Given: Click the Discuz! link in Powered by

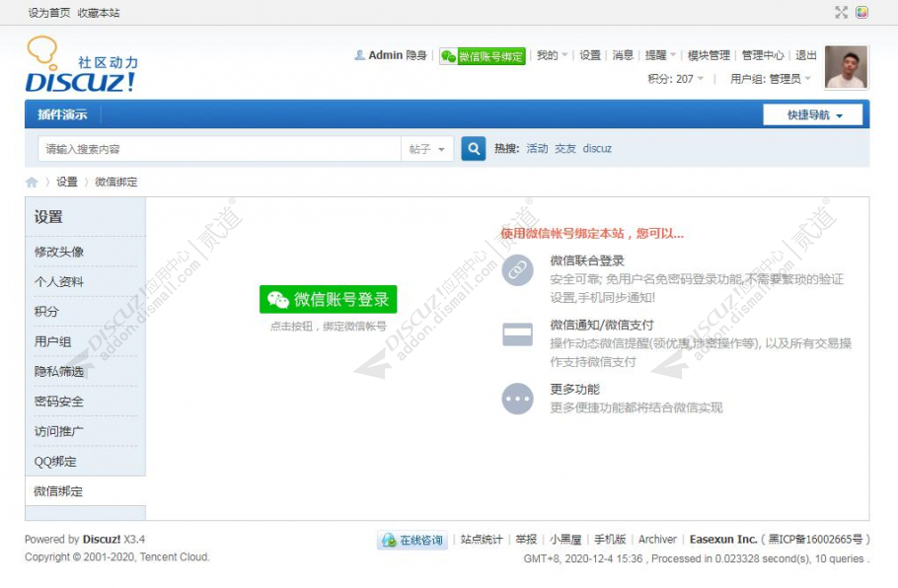Looking at the screenshot, I should tap(102, 540).
